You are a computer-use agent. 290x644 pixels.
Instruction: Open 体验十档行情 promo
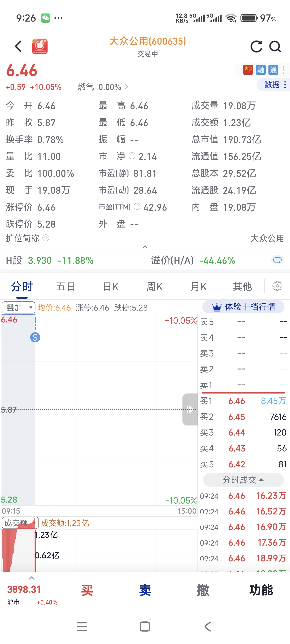pyautogui.click(x=243, y=307)
